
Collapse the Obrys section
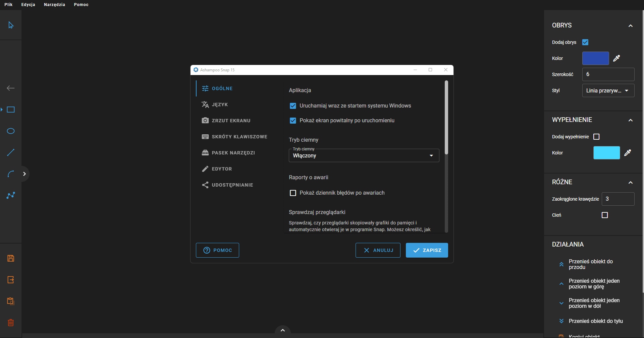631,26
